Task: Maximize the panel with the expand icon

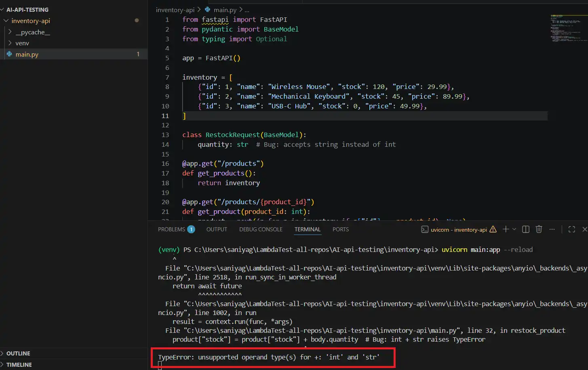Action: click(571, 229)
